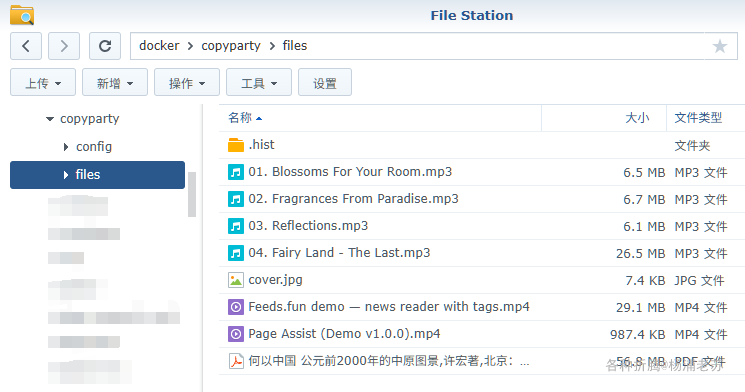Image resolution: width=745 pixels, height=392 pixels.
Task: Click copyparty in the breadcrumb path
Action: 231,46
